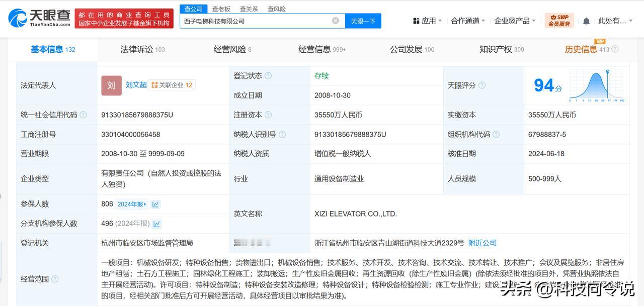Open the notification bell icon
The height and width of the screenshot is (306, 644).
tap(586, 21)
